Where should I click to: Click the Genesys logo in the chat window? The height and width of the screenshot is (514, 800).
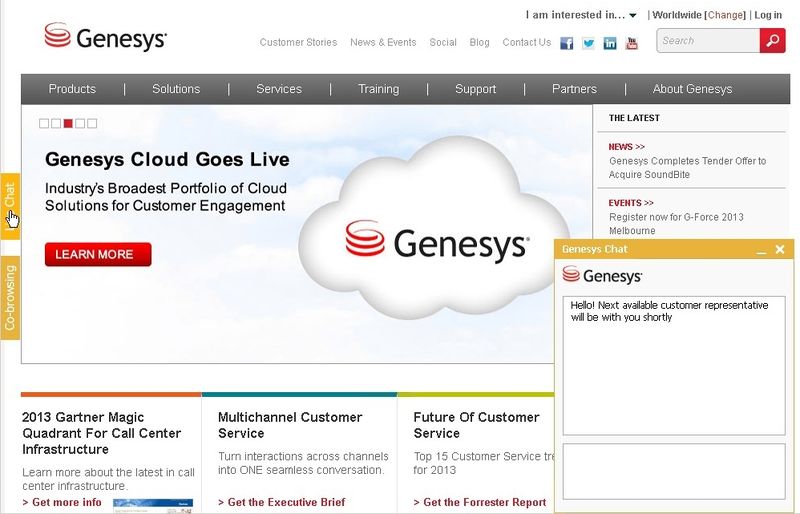(602, 275)
